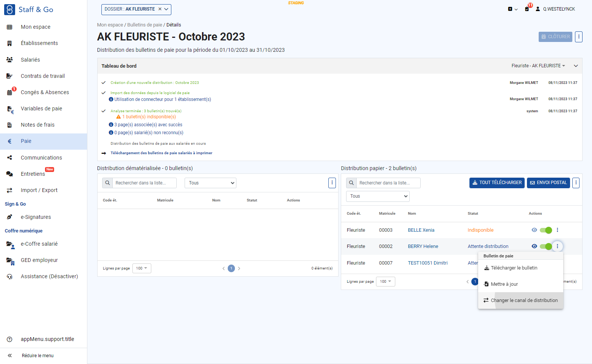Viewport: 592px width, 364px height.
Task: Click the e-Signatures pen icon
Action: [x=9, y=217]
